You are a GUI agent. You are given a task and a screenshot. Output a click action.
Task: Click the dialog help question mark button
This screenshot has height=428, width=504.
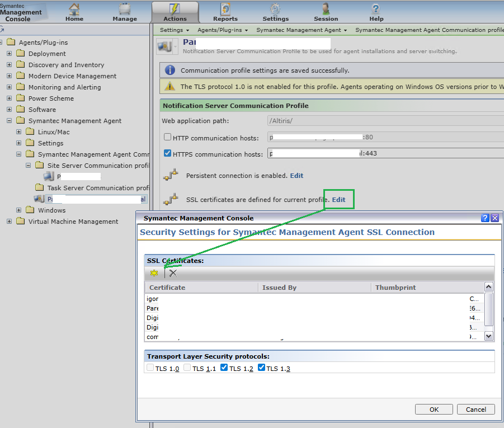pos(485,218)
